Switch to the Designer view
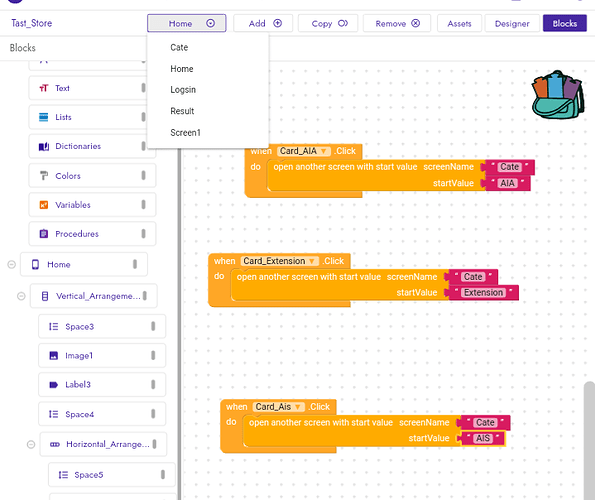This screenshot has height=500, width=595. [x=512, y=24]
